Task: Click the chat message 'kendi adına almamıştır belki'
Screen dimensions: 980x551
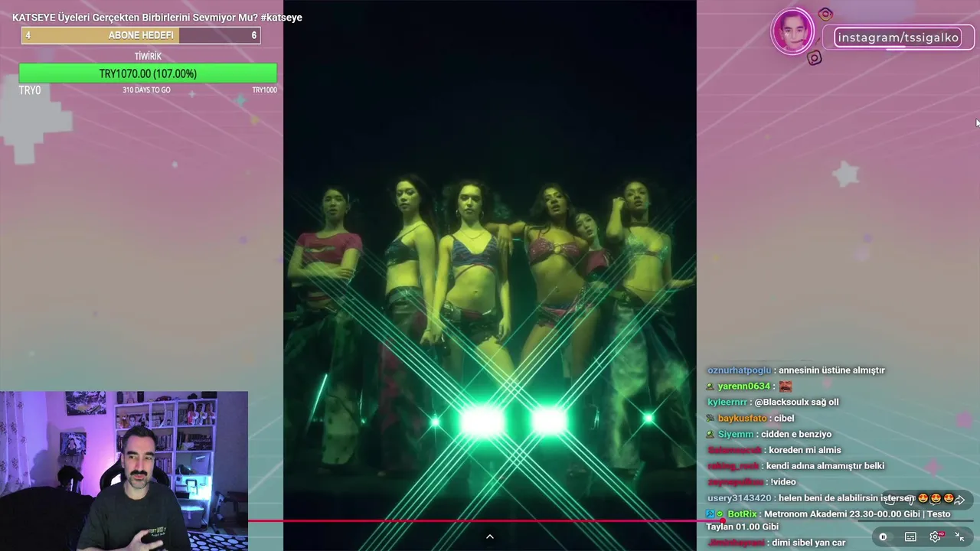Action: click(825, 466)
